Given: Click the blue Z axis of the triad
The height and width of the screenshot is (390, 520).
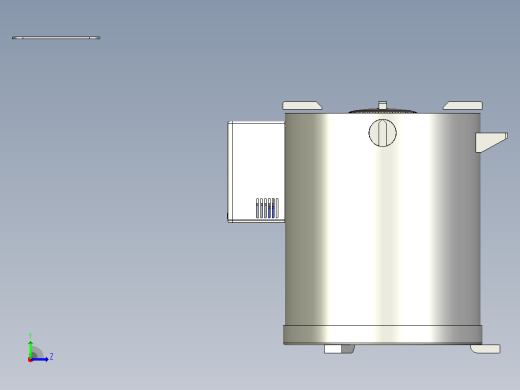Looking at the screenshot, I should point(40,359).
